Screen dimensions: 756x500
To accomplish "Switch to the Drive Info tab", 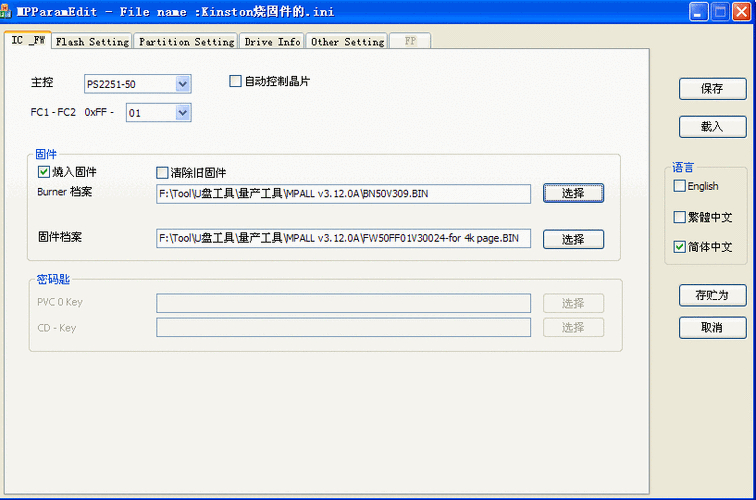I will [x=272, y=41].
